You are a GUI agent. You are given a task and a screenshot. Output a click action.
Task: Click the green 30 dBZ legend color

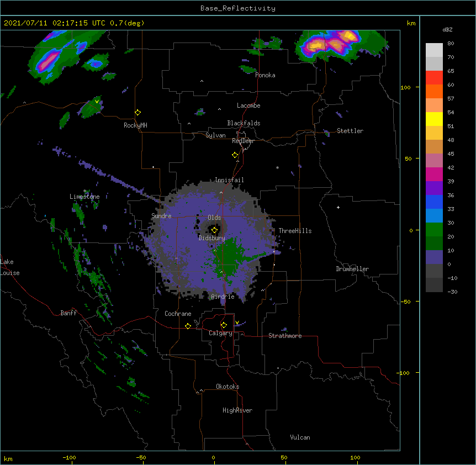(434, 230)
